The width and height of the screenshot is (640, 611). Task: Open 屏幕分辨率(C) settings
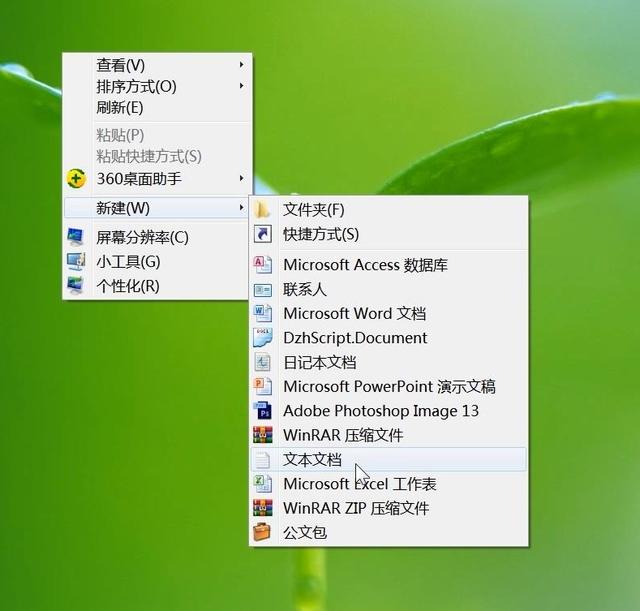pos(157,237)
